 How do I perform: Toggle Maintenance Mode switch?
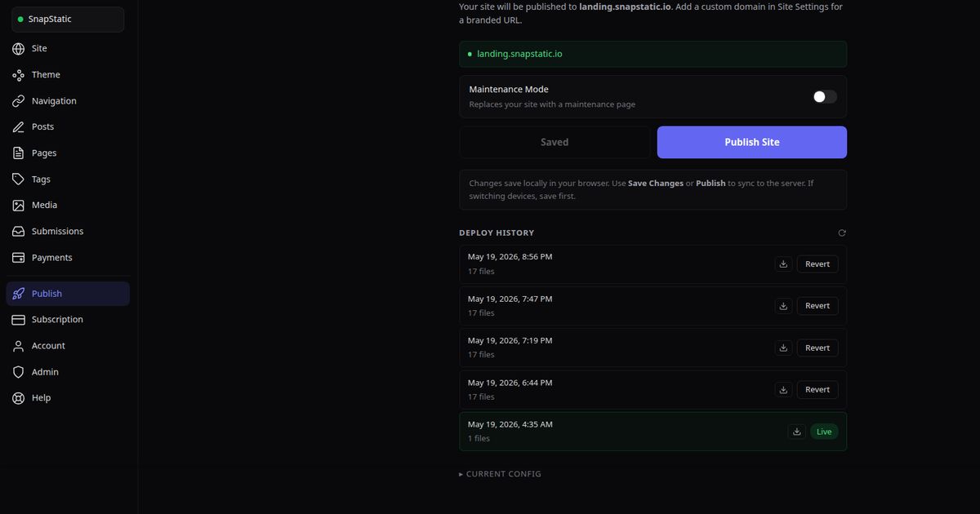pos(824,97)
